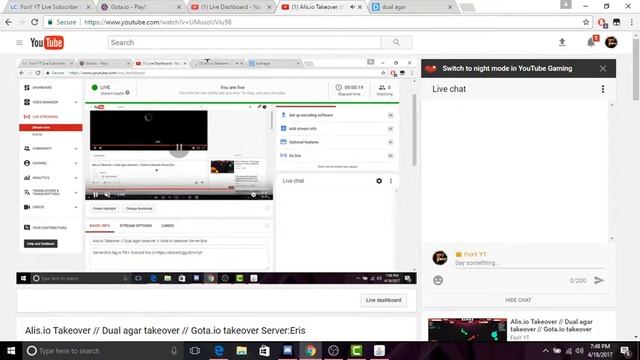The image size is (640, 360).
Task: Click live chat scrollbar down arrow
Action: (611, 238)
